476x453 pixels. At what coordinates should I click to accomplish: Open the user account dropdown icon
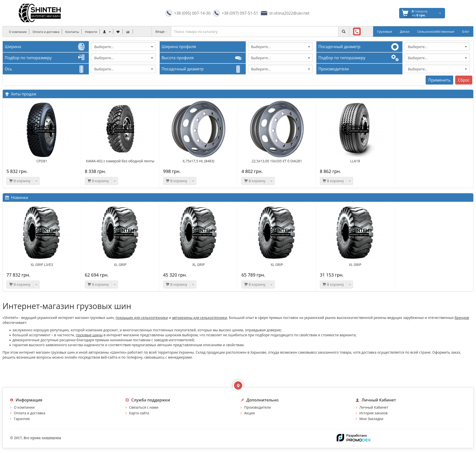pos(107,32)
